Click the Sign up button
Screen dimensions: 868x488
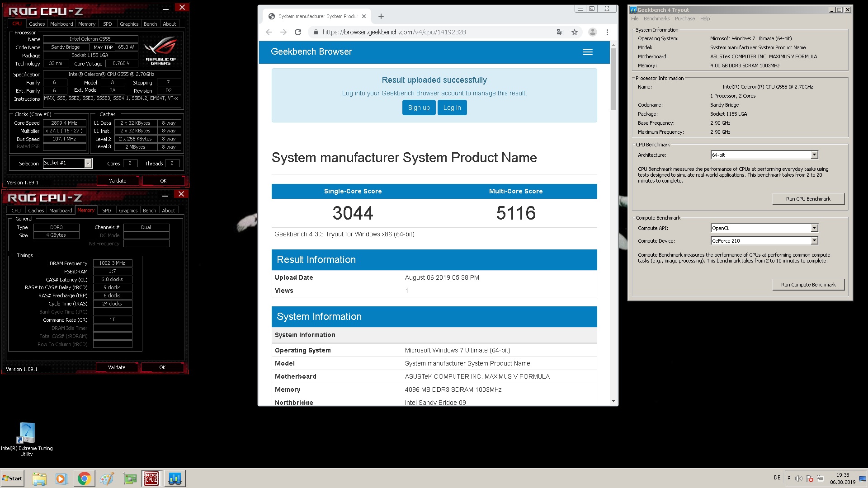419,108
